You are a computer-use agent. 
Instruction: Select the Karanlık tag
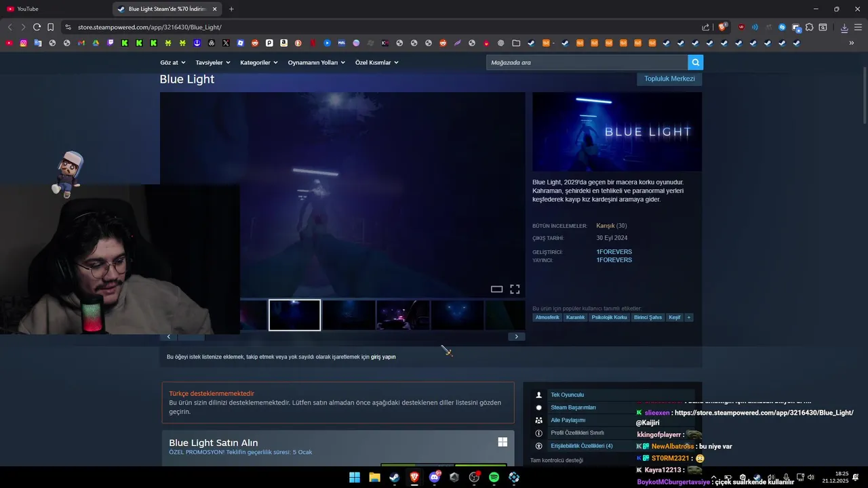pyautogui.click(x=575, y=317)
